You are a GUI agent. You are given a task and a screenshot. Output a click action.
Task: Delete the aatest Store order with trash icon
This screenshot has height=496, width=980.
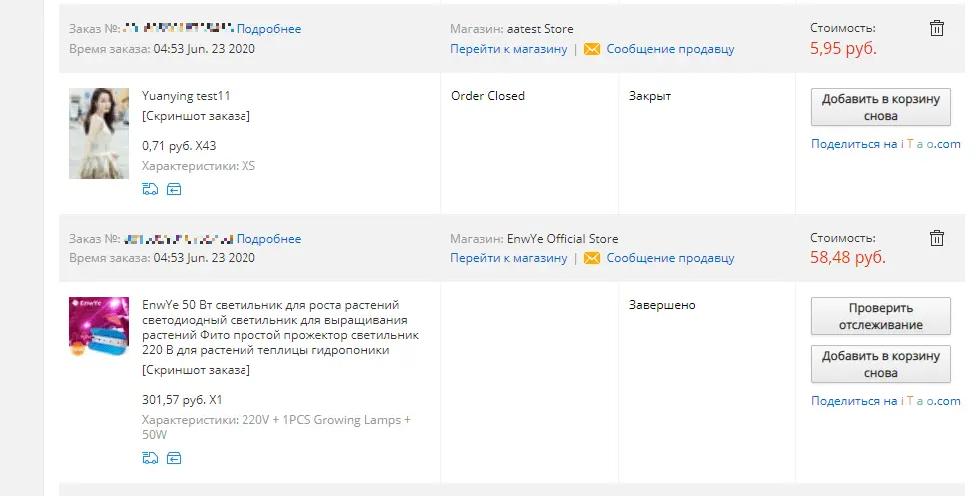coord(936,28)
